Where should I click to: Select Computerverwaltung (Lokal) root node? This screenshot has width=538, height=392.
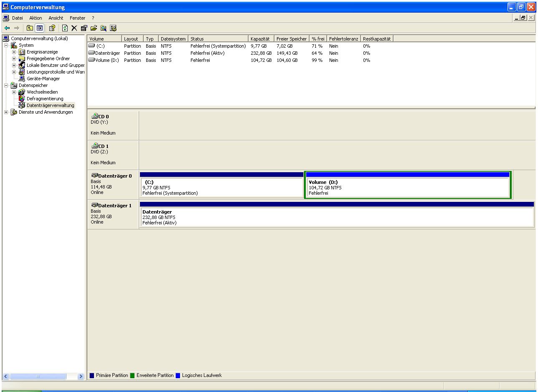click(39, 38)
